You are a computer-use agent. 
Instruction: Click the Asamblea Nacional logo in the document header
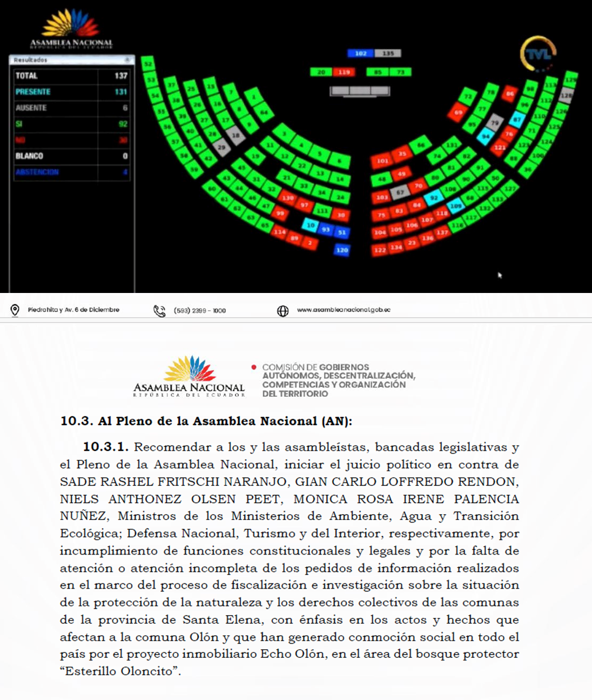tap(189, 377)
